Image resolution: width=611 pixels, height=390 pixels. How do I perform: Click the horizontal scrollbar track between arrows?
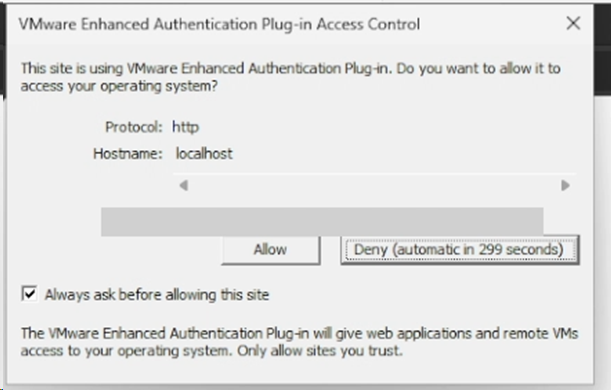pyautogui.click(x=374, y=185)
